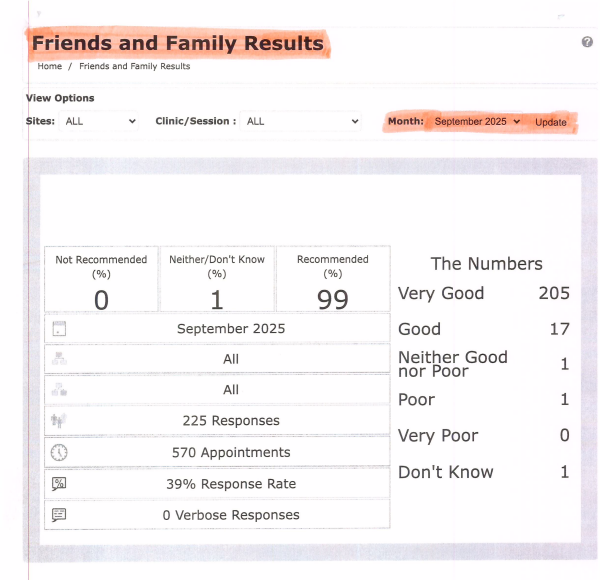Click the Friends and Family Results breadcrumb
600x580 pixels.
coord(134,67)
